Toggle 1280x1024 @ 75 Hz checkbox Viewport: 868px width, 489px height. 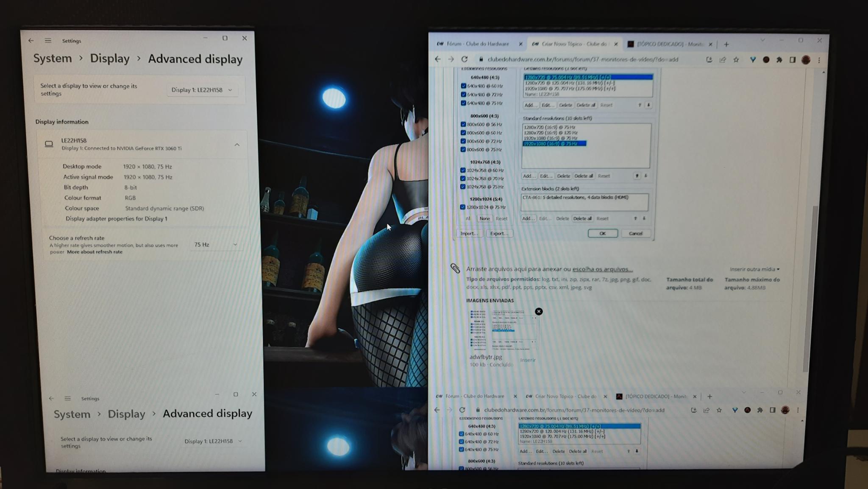pos(462,207)
